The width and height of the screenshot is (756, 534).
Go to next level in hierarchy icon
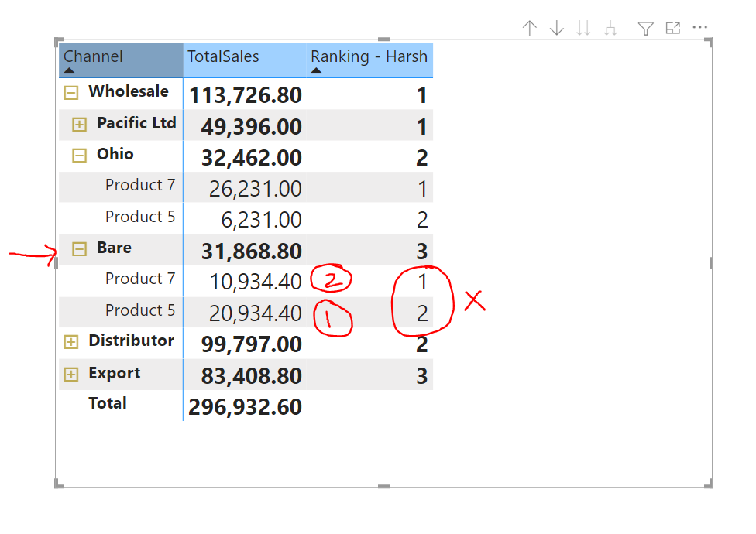pos(583,28)
